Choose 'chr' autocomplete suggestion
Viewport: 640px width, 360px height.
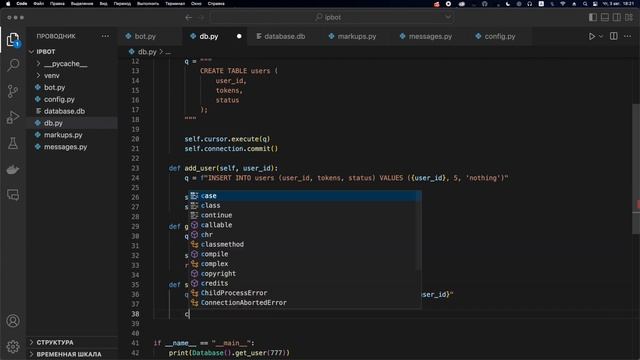tap(304, 235)
